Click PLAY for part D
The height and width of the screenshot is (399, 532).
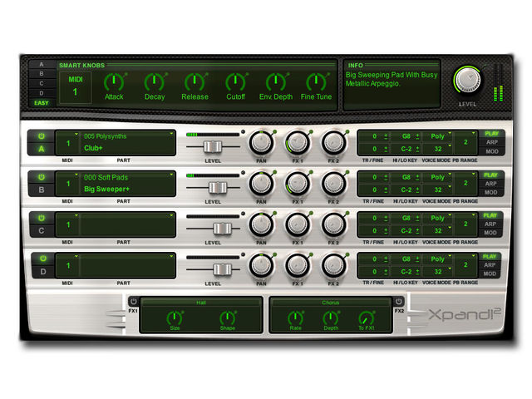click(490, 257)
